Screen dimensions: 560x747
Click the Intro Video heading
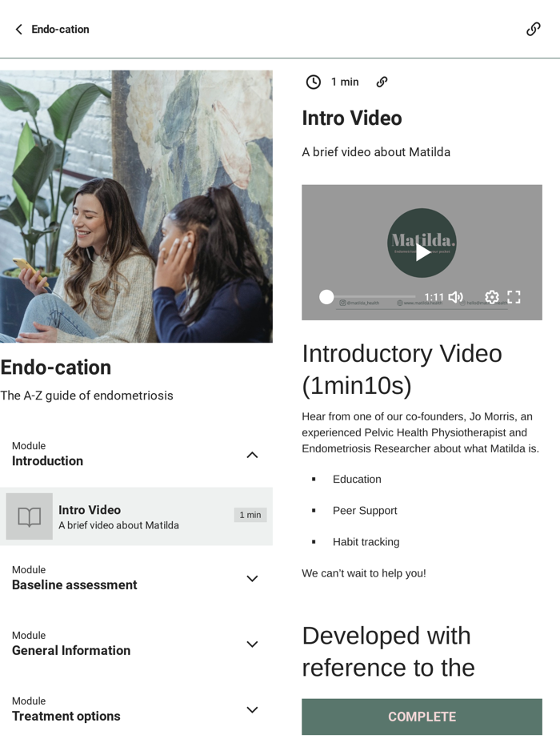352,118
